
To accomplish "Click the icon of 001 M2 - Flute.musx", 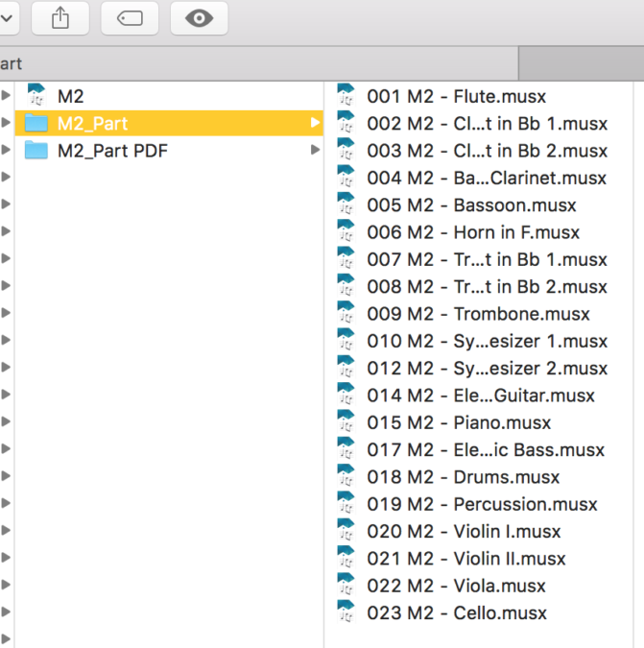I will (x=346, y=95).
